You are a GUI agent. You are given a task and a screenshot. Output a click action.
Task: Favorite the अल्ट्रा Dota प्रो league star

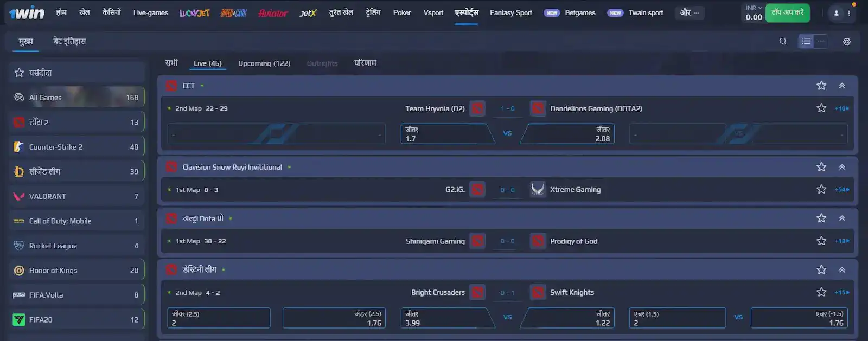[821, 218]
